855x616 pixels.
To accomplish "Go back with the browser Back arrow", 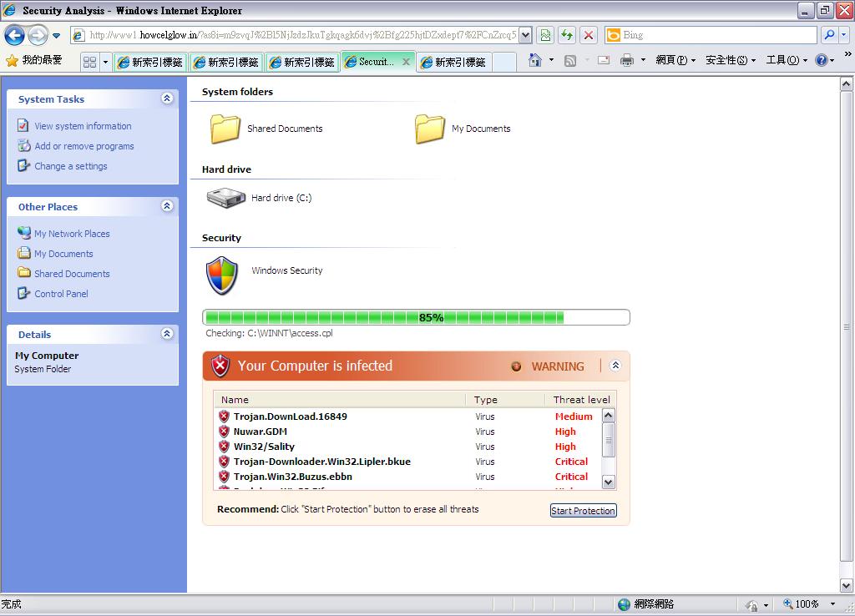I will pyautogui.click(x=14, y=35).
